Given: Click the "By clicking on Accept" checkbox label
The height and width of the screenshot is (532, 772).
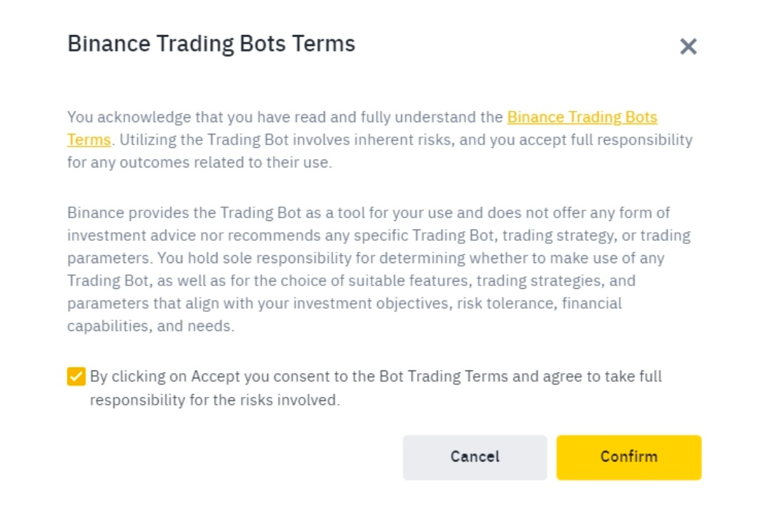Looking at the screenshot, I should click(375, 377).
